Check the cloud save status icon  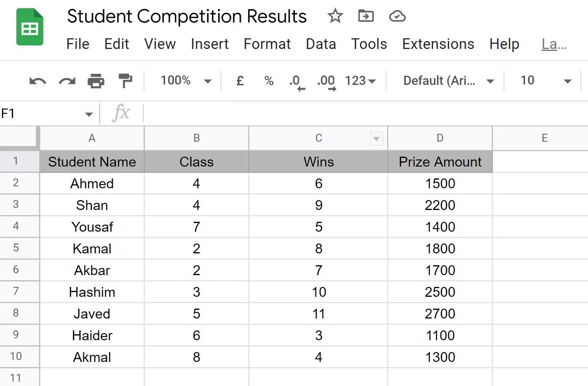click(x=397, y=16)
